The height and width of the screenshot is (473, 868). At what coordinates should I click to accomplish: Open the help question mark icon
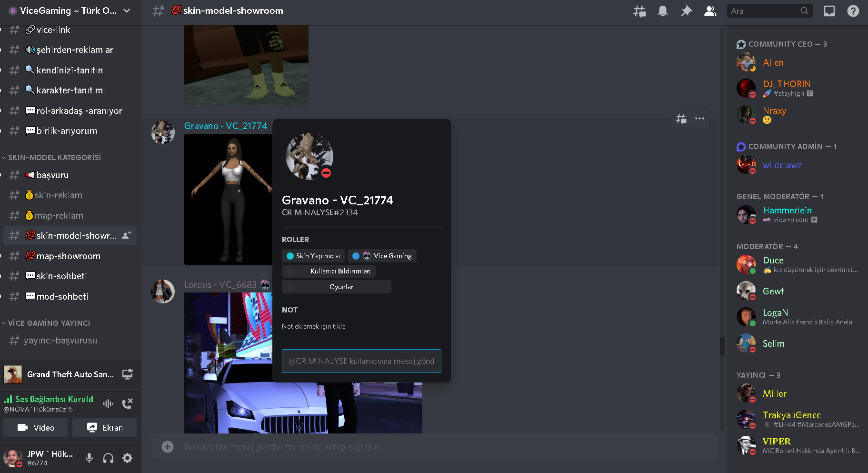[853, 11]
